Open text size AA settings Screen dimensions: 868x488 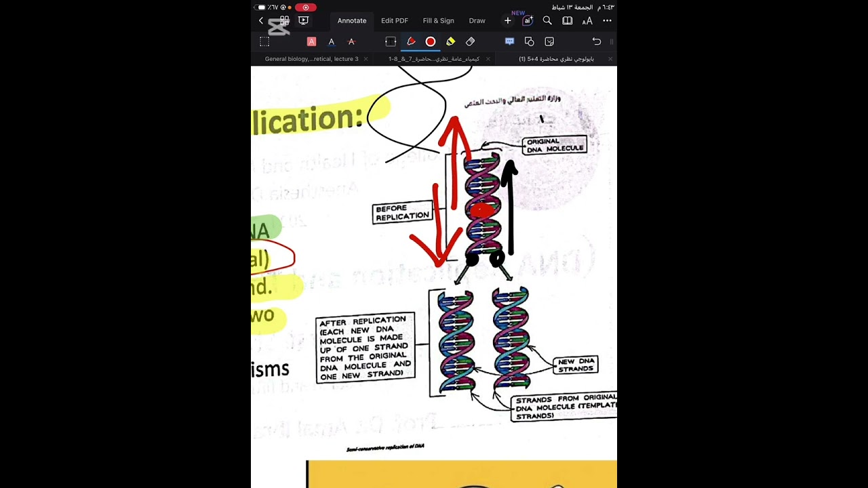click(x=587, y=21)
